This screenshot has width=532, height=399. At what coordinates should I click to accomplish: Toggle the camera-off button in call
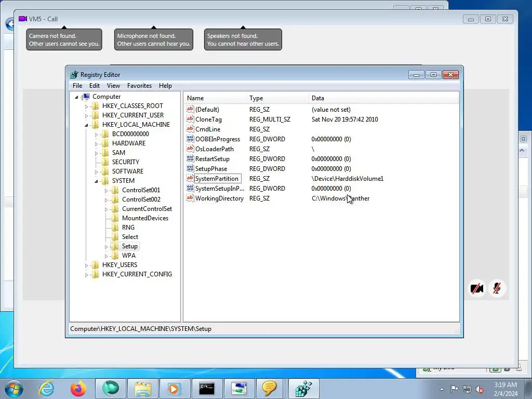477,289
